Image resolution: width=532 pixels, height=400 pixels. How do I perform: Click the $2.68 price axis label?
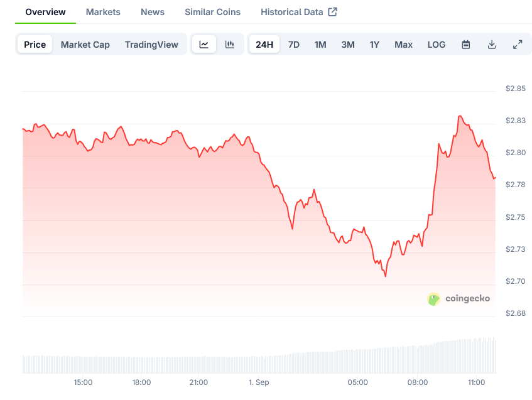pos(516,313)
